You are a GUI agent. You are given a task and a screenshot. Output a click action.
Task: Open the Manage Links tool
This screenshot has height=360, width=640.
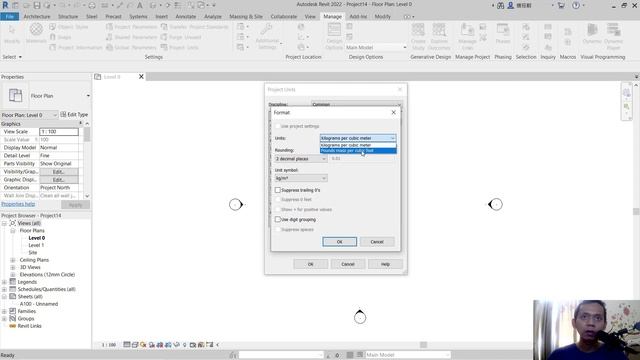pyautogui.click(x=467, y=37)
